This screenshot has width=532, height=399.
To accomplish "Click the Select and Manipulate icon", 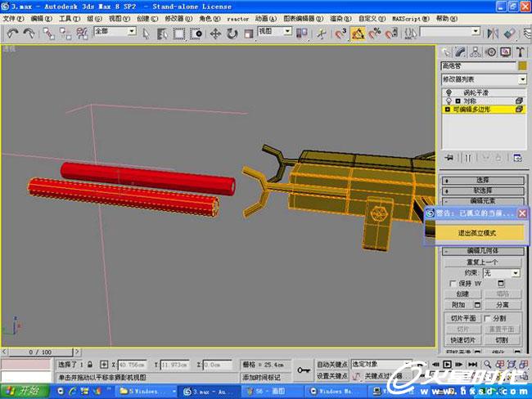I will [322, 34].
